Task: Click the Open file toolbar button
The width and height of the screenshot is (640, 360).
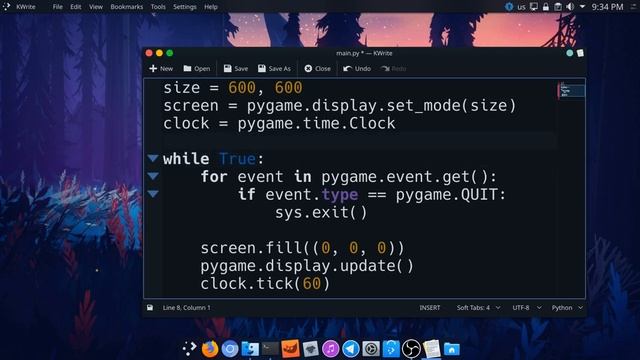Action: (197, 69)
